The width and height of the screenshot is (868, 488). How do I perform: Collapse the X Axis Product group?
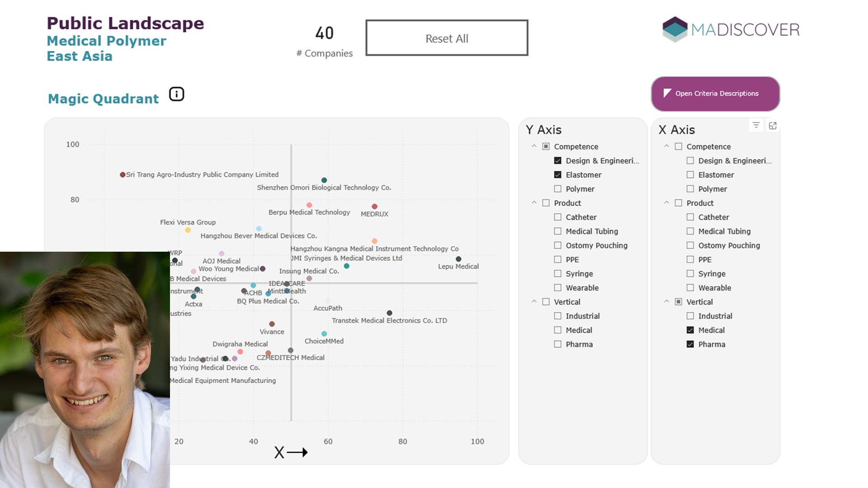coord(666,203)
